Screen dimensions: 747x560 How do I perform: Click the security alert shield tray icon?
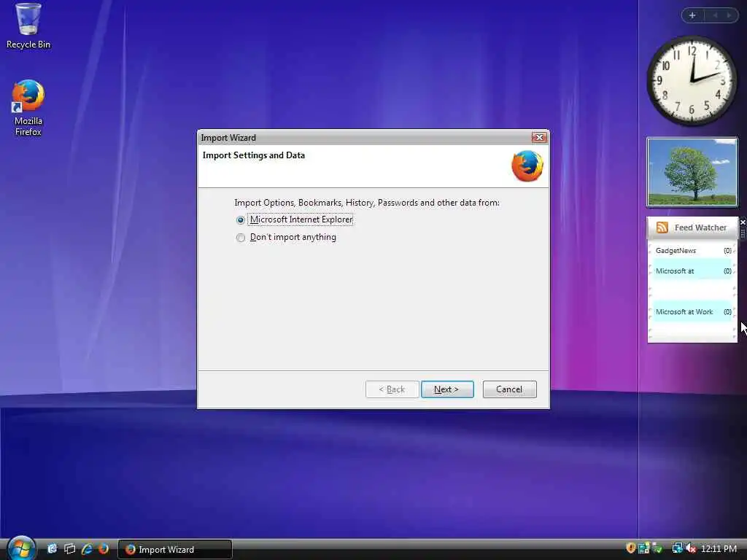pos(631,548)
